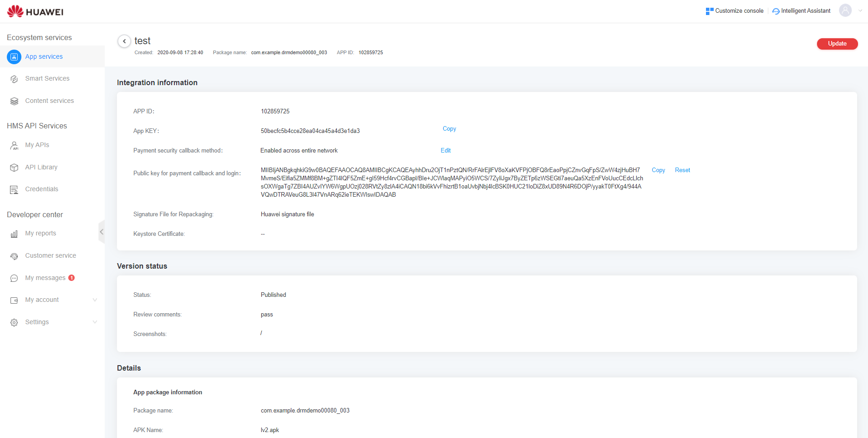Viewport: 868px width, 438px height.
Task: Click the lv2.apk file name
Action: click(269, 430)
